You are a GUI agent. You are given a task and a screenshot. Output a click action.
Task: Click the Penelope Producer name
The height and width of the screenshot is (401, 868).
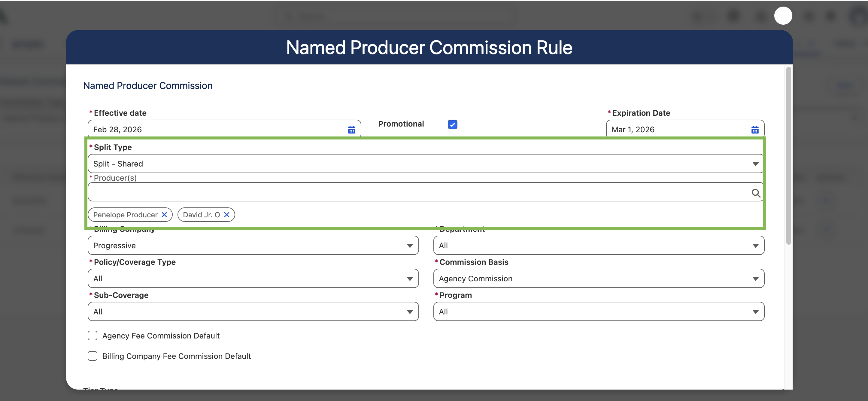(x=125, y=215)
